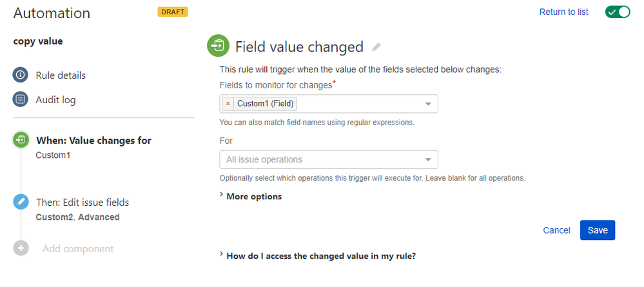
Task: Click the Return to list link
Action: pos(563,12)
